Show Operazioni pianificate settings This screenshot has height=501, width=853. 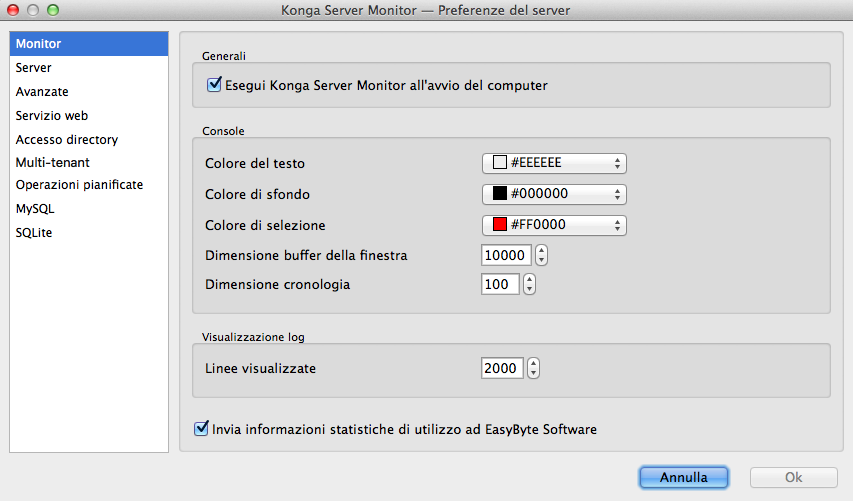tap(79, 185)
